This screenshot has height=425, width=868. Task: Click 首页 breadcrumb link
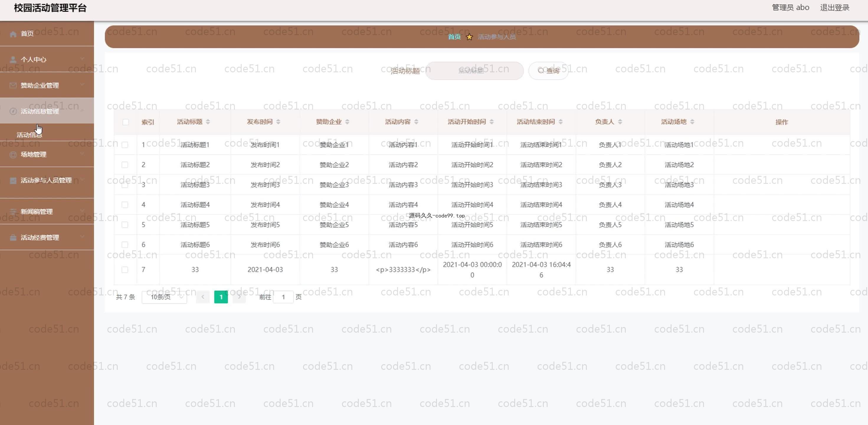(x=454, y=37)
